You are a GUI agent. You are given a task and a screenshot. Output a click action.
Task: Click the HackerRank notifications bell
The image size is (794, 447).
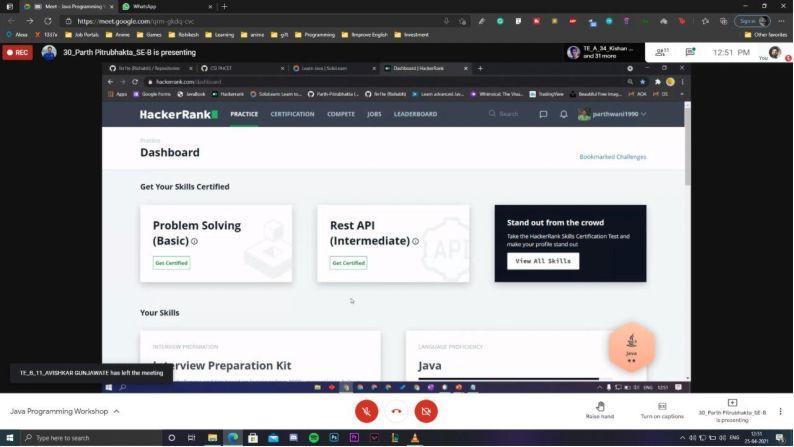pyautogui.click(x=563, y=114)
